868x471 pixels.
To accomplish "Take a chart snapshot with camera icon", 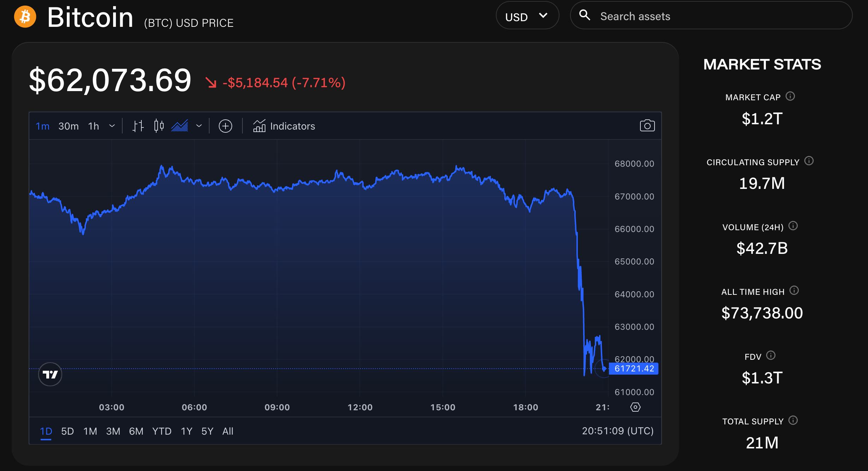I will click(x=647, y=126).
